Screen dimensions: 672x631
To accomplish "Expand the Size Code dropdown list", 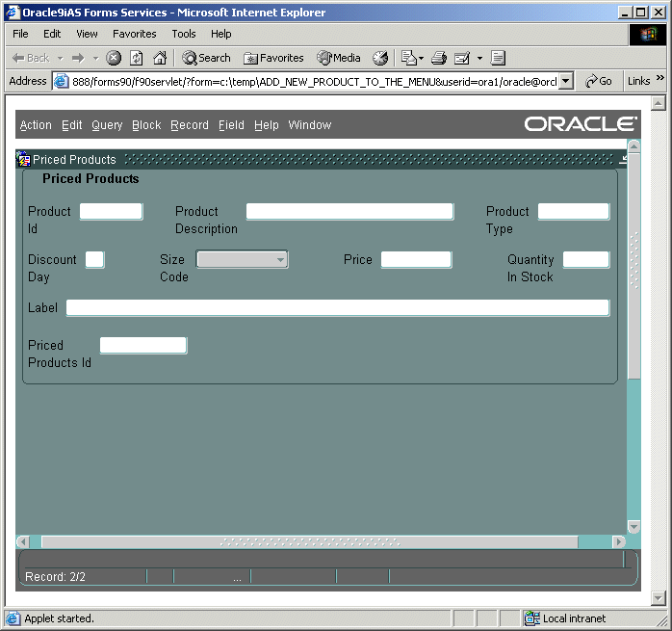I will [280, 259].
